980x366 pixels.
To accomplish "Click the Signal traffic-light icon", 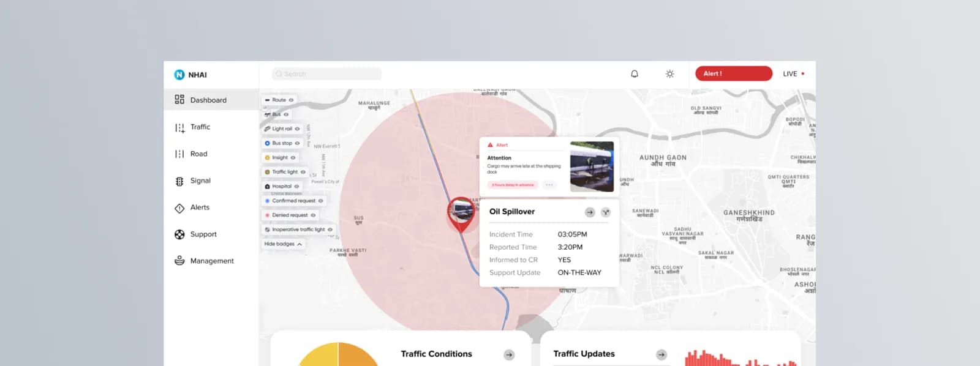I will (x=179, y=181).
